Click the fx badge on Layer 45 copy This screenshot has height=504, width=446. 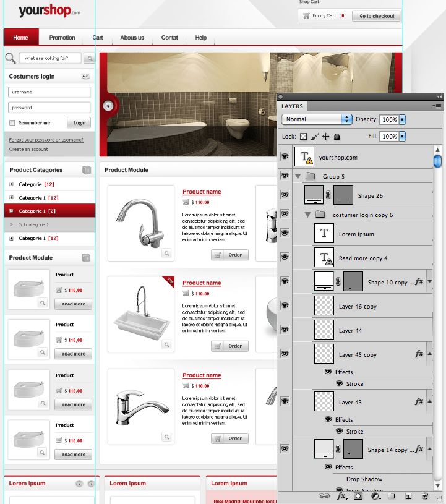click(x=419, y=354)
